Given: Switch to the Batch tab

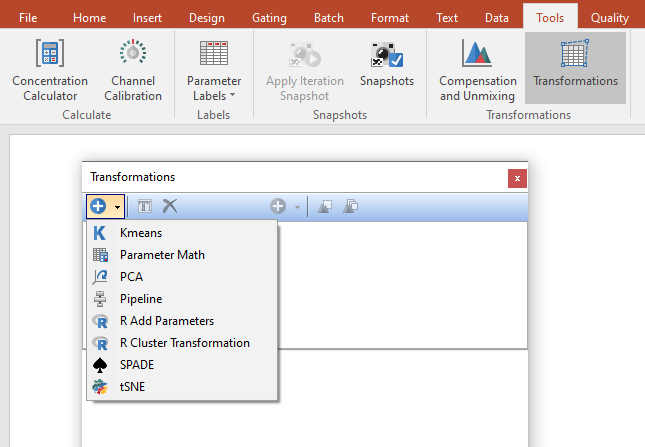Looking at the screenshot, I should pyautogui.click(x=329, y=18).
